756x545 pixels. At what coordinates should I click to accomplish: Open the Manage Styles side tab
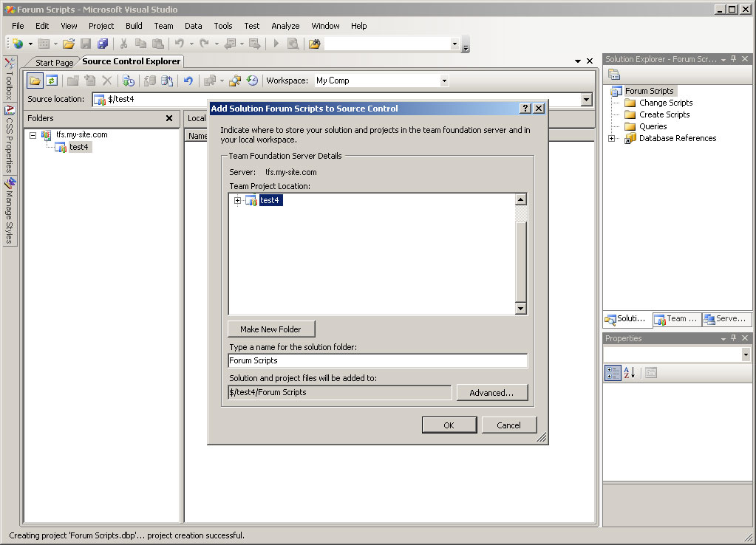click(10, 211)
